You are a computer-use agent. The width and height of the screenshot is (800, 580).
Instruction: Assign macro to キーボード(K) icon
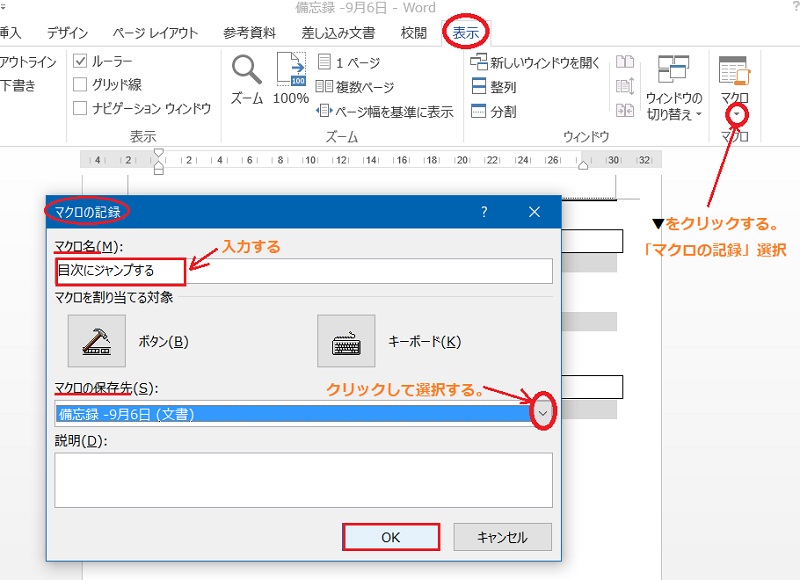tap(346, 341)
